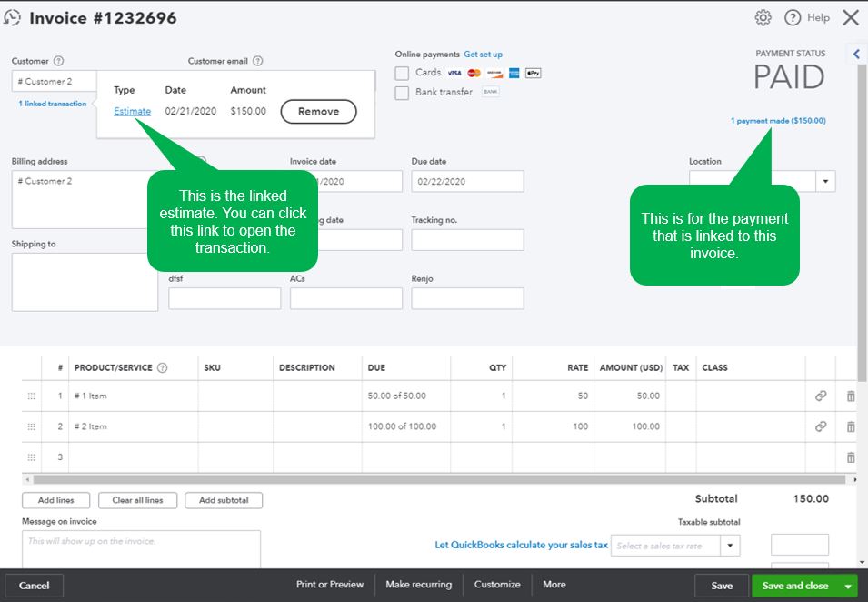Image resolution: width=868 pixels, height=602 pixels.
Task: Grab the drag handle for row 2
Action: click(32, 426)
